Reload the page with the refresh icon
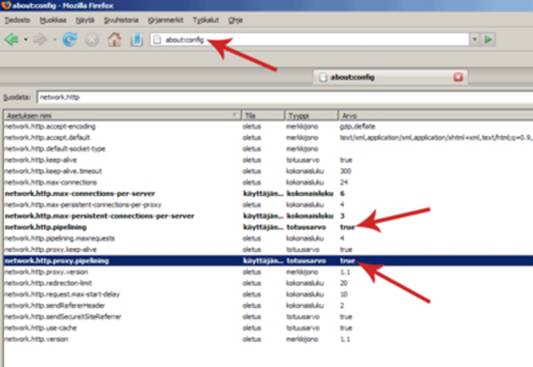The height and width of the screenshot is (367, 533). tap(70, 39)
